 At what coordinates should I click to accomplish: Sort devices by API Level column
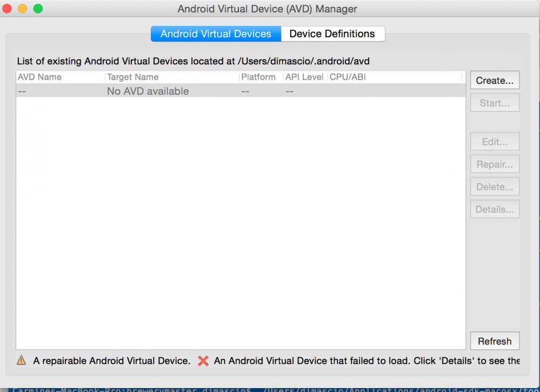(304, 77)
